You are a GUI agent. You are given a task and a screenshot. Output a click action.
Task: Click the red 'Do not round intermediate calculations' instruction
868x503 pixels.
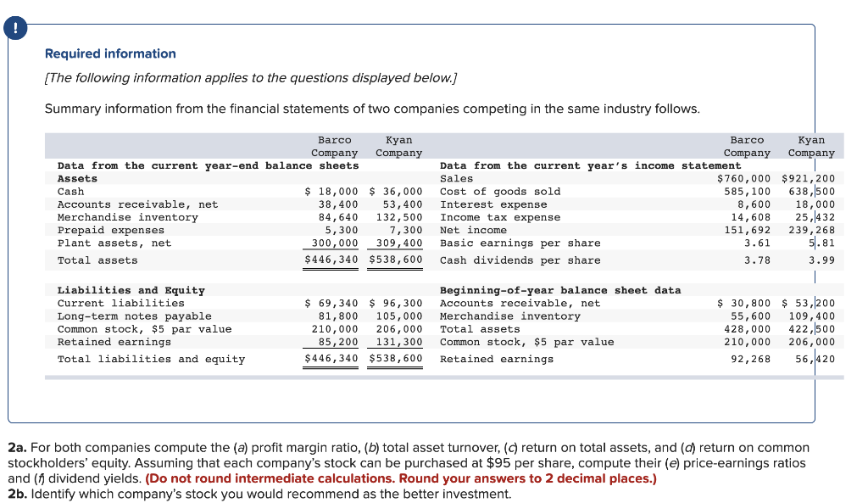(401, 478)
